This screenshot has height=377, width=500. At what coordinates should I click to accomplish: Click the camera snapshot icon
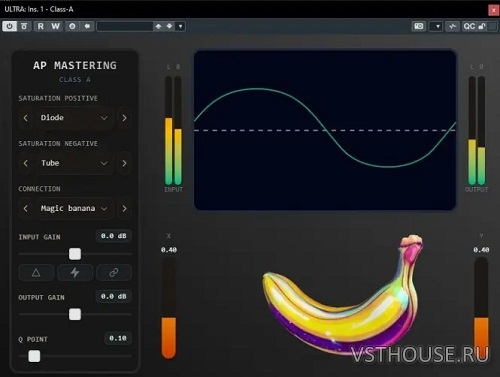pyautogui.click(x=419, y=26)
